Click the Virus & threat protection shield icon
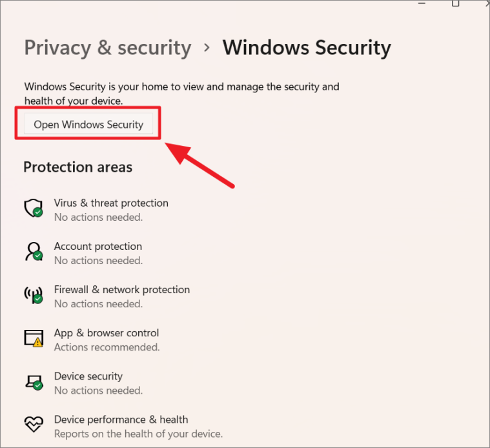The width and height of the screenshot is (490, 448). point(34,208)
